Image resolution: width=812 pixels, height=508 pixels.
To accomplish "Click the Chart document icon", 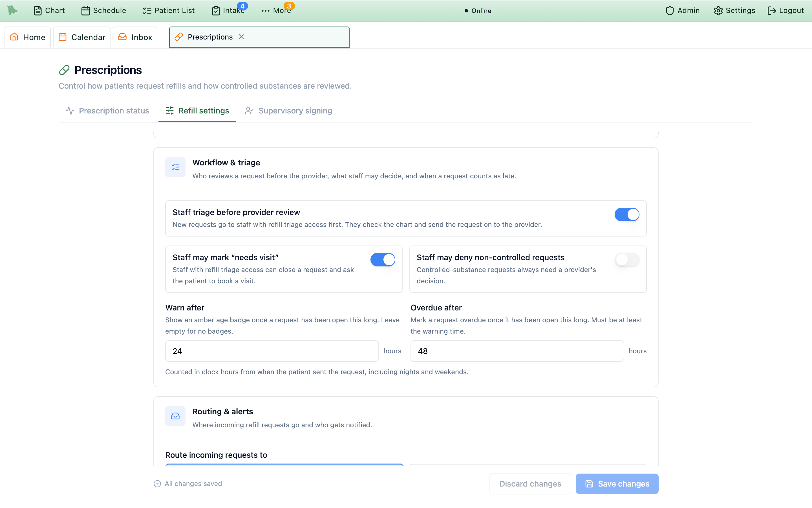I will (37, 11).
